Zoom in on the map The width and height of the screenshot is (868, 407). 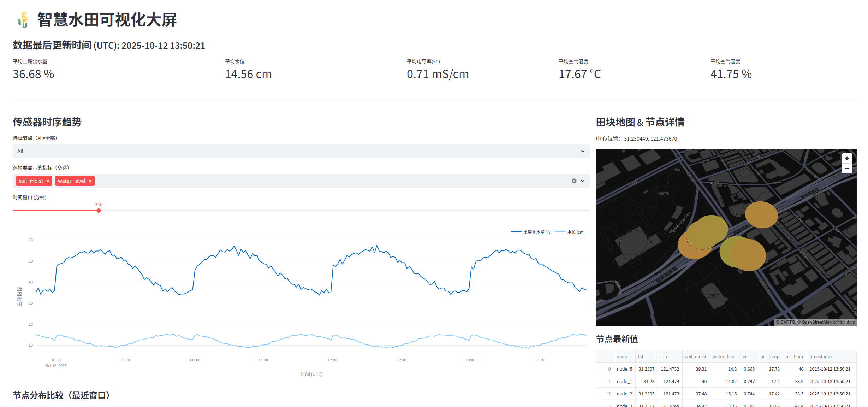(x=847, y=158)
